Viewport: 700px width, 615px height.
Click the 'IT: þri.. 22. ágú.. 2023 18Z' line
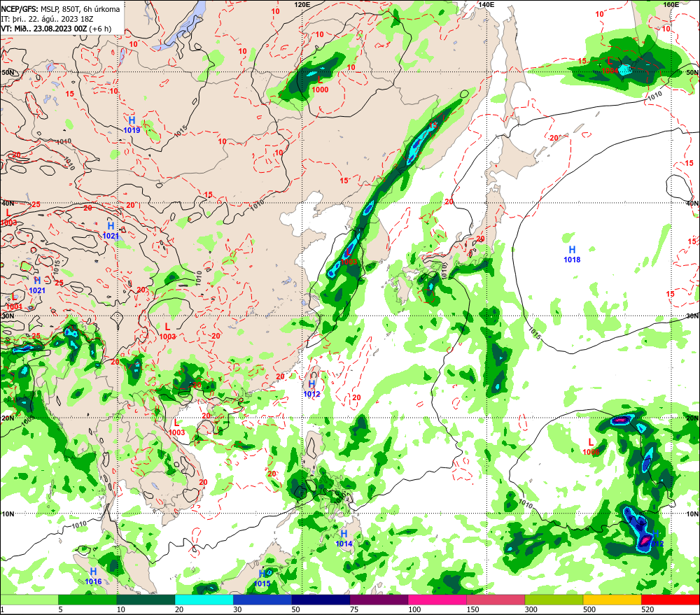point(48,19)
